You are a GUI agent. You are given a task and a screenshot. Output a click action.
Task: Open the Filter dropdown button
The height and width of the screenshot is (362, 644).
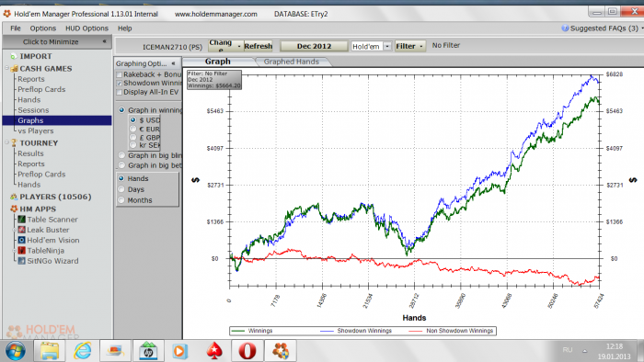point(409,46)
